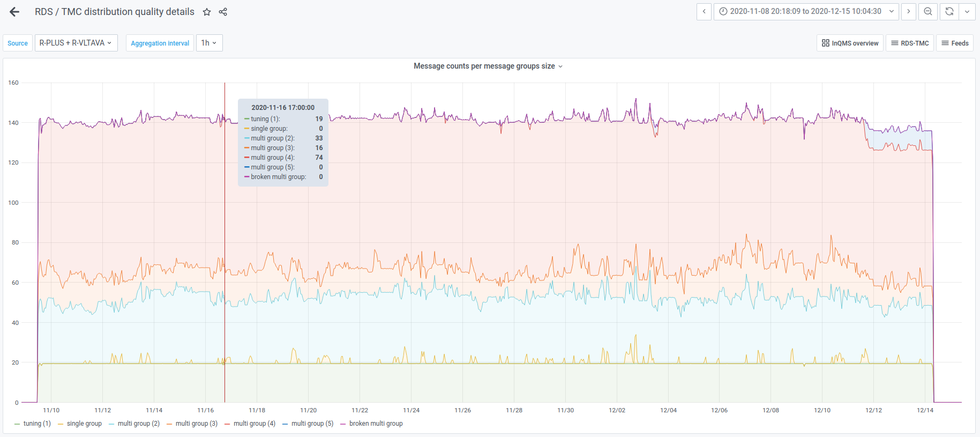This screenshot has width=980, height=437.
Task: Open the refresh interval dropdown
Action: (x=967, y=11)
